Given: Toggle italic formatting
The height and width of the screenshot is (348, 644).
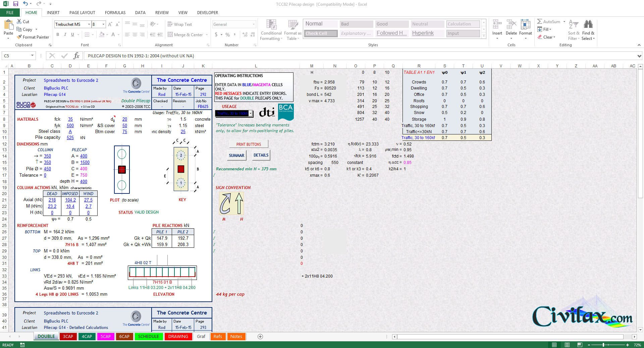Looking at the screenshot, I should tap(65, 34).
